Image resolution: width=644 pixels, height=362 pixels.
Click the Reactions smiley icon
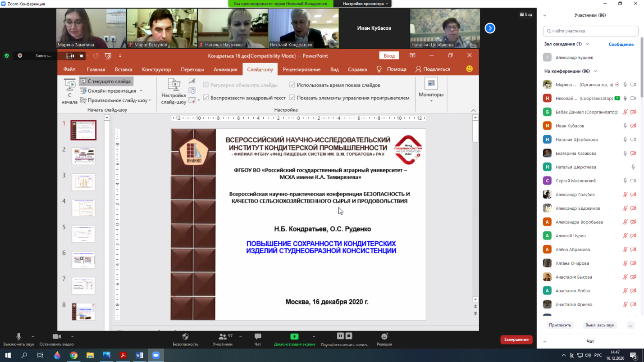[384, 337]
